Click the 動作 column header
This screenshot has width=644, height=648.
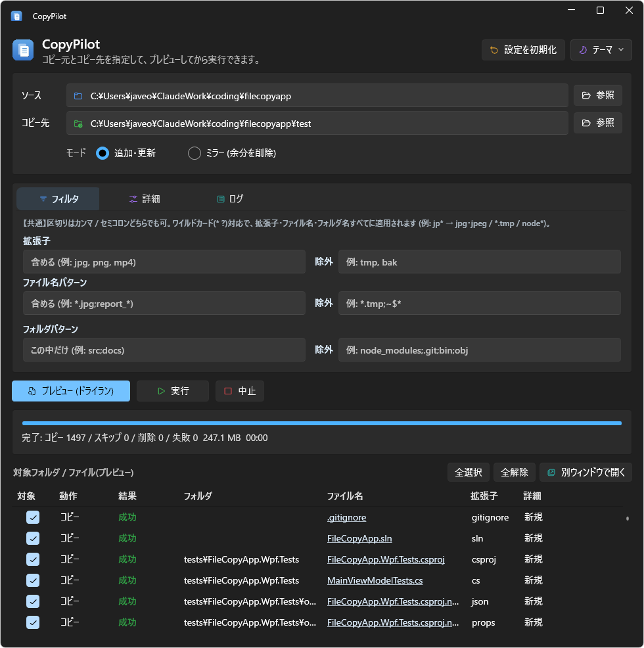(x=68, y=496)
